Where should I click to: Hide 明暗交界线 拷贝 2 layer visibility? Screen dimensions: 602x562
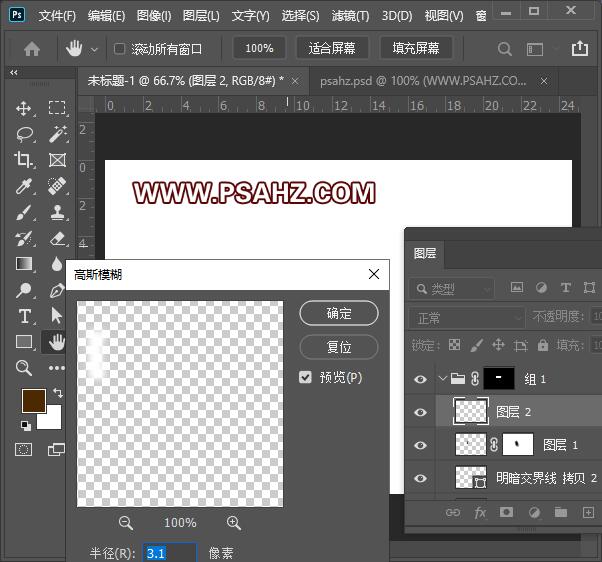[x=420, y=478]
